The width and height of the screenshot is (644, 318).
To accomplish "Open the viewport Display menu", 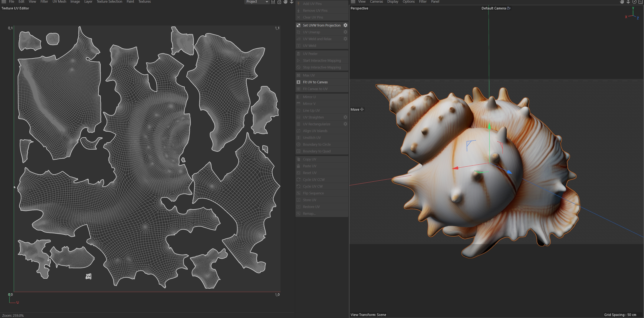I will pos(392,1).
